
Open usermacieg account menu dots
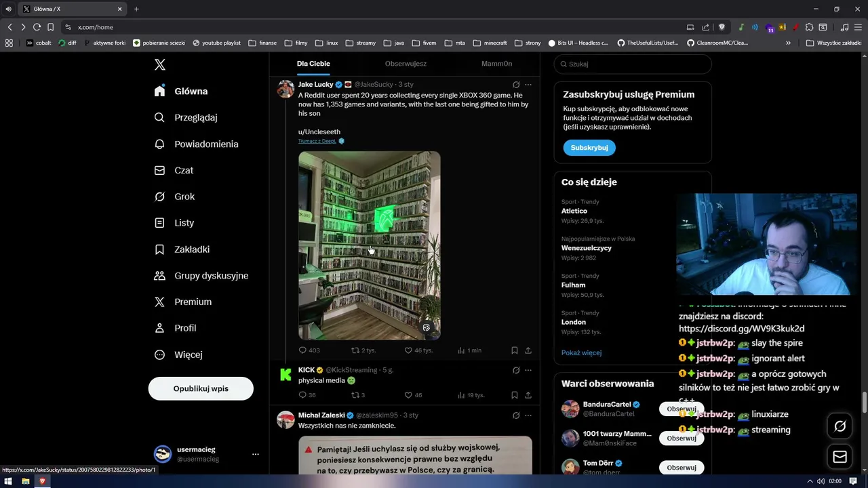pos(255,454)
